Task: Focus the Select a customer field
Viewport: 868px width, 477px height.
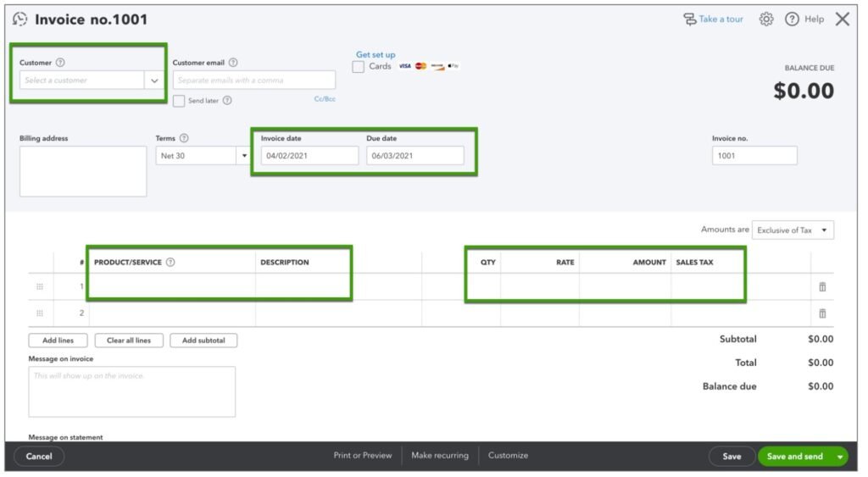Action: pos(82,80)
